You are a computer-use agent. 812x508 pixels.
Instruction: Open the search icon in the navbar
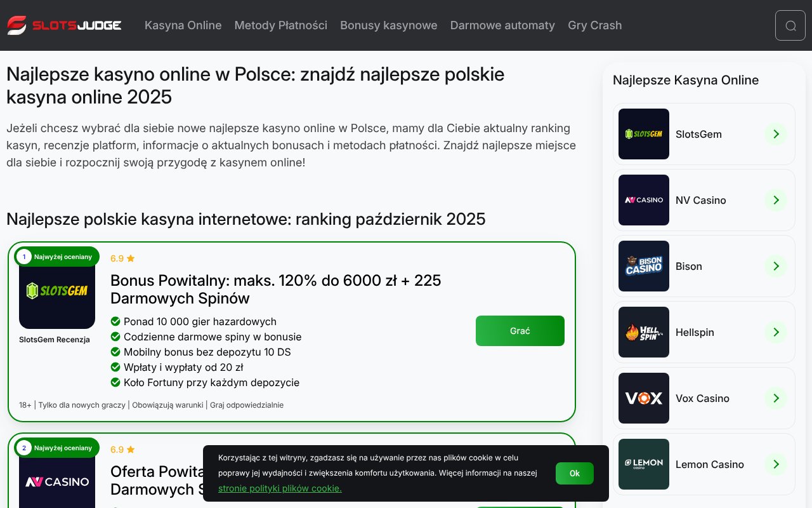pos(790,25)
